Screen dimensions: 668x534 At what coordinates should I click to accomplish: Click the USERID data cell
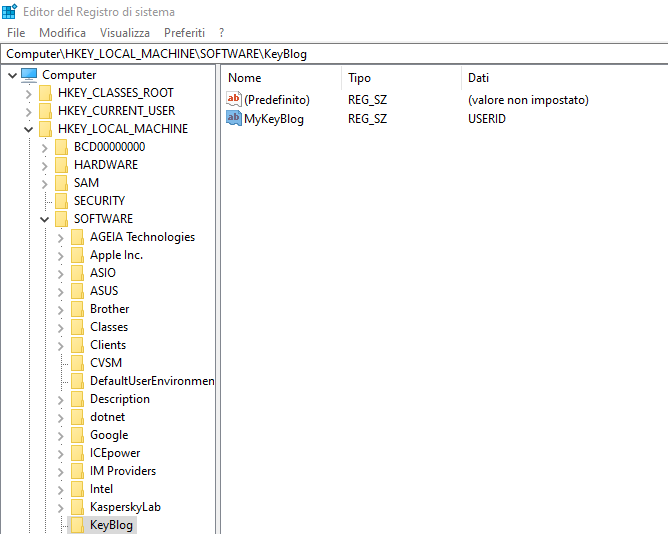coord(487,119)
